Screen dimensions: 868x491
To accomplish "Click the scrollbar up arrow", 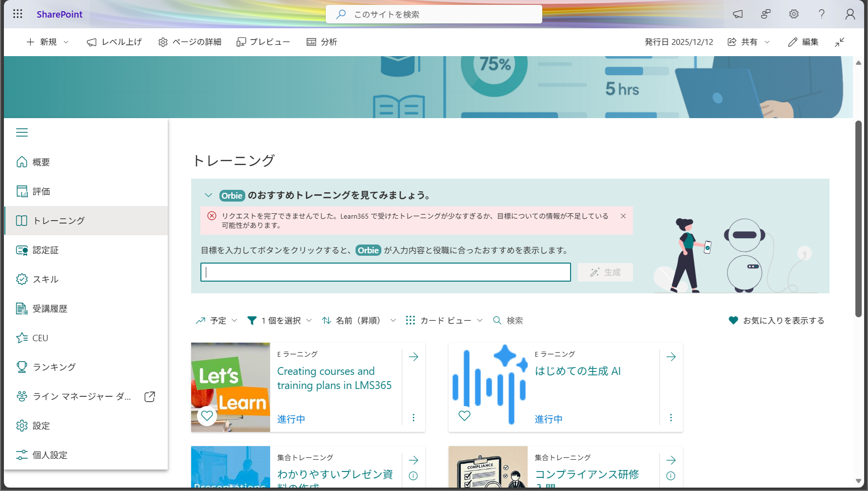I will (858, 62).
